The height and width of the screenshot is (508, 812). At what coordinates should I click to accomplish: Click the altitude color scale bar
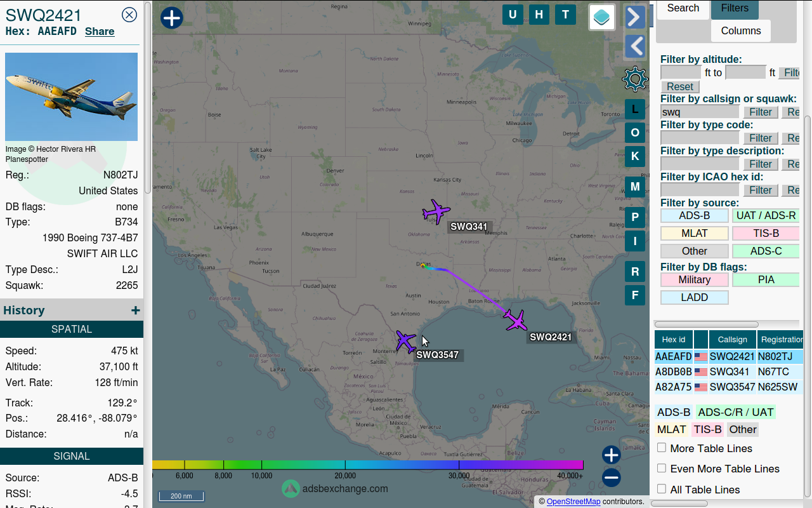(368, 465)
